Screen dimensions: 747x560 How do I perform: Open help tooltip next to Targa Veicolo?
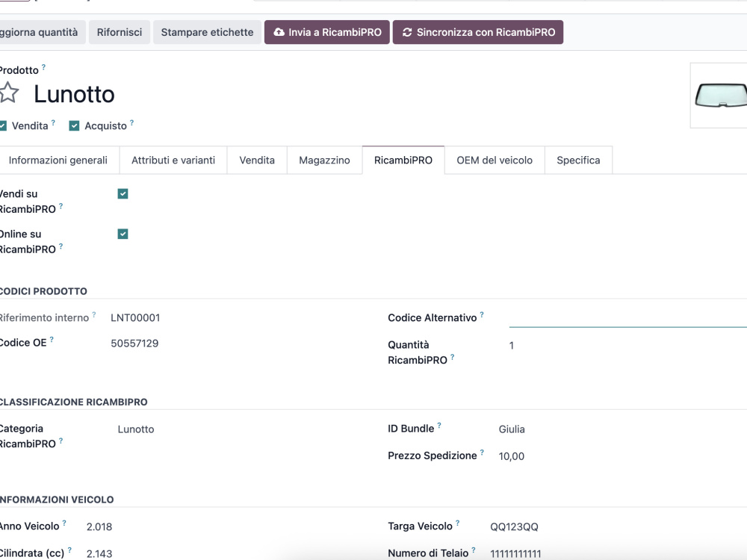[457, 523]
